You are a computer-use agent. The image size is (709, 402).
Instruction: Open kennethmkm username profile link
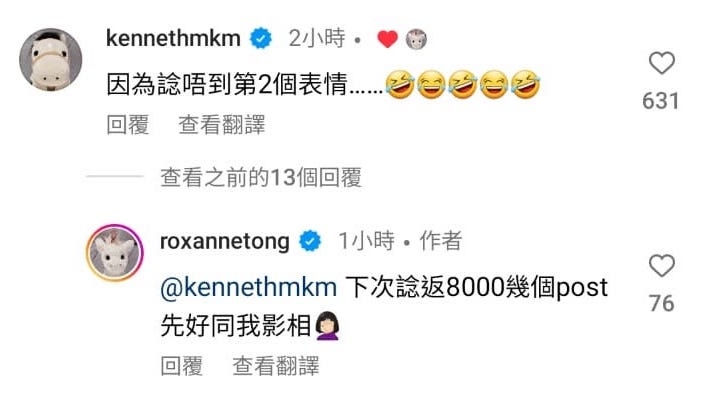[x=173, y=38]
